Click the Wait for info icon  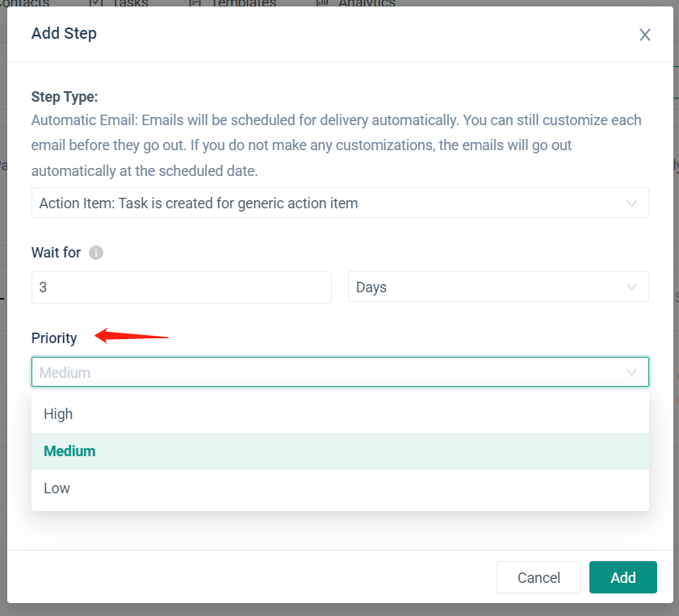pos(96,253)
